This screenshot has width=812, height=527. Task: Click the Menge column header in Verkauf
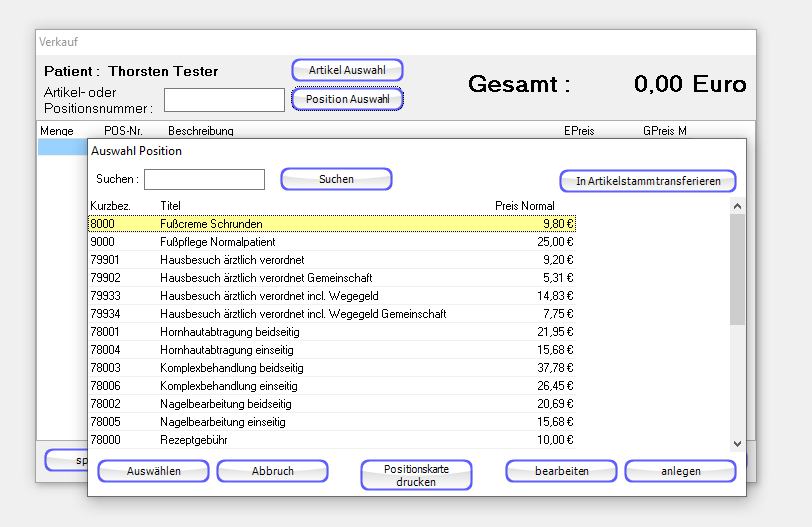click(57, 131)
